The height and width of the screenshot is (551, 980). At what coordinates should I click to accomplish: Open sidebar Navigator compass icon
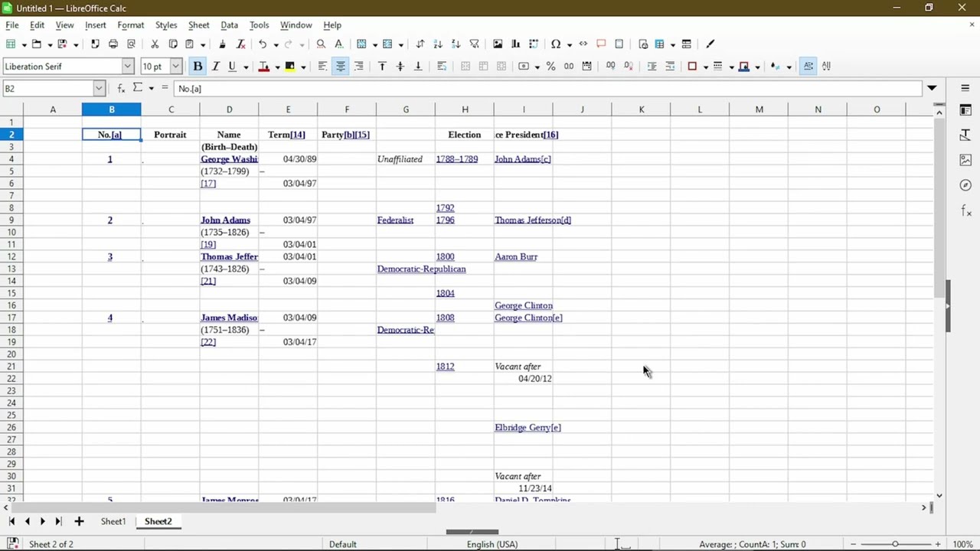pos(965,185)
